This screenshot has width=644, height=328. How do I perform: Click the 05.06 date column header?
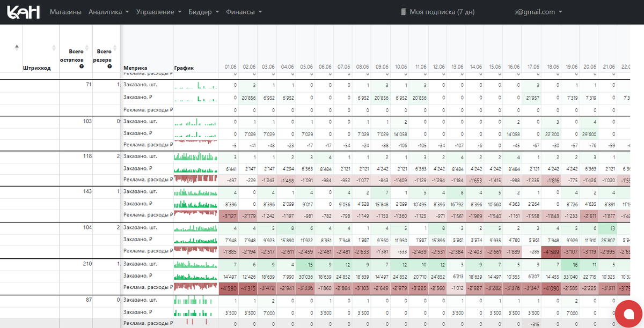306,67
